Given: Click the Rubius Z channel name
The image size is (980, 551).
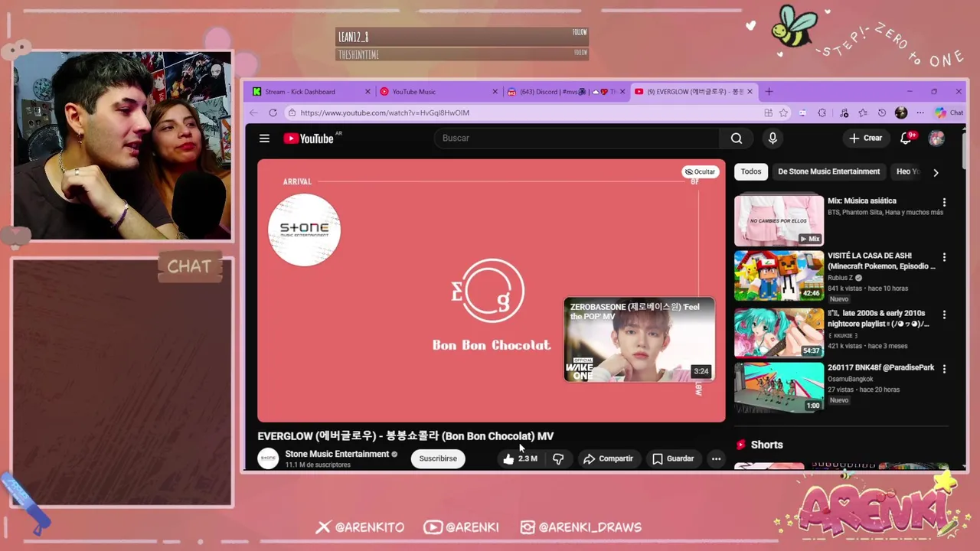Looking at the screenshot, I should click(x=841, y=278).
